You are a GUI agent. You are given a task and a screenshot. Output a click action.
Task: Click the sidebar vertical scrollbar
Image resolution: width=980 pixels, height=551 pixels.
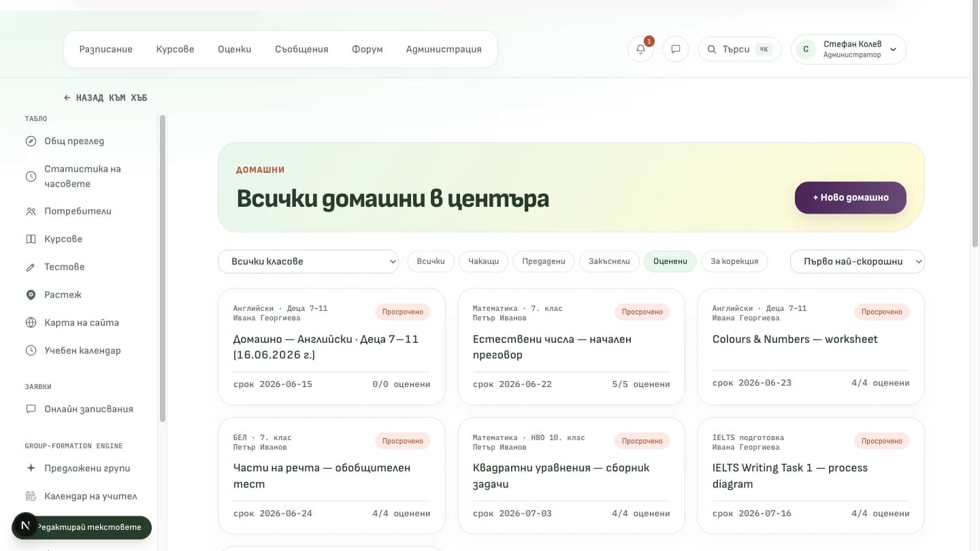[x=163, y=268]
